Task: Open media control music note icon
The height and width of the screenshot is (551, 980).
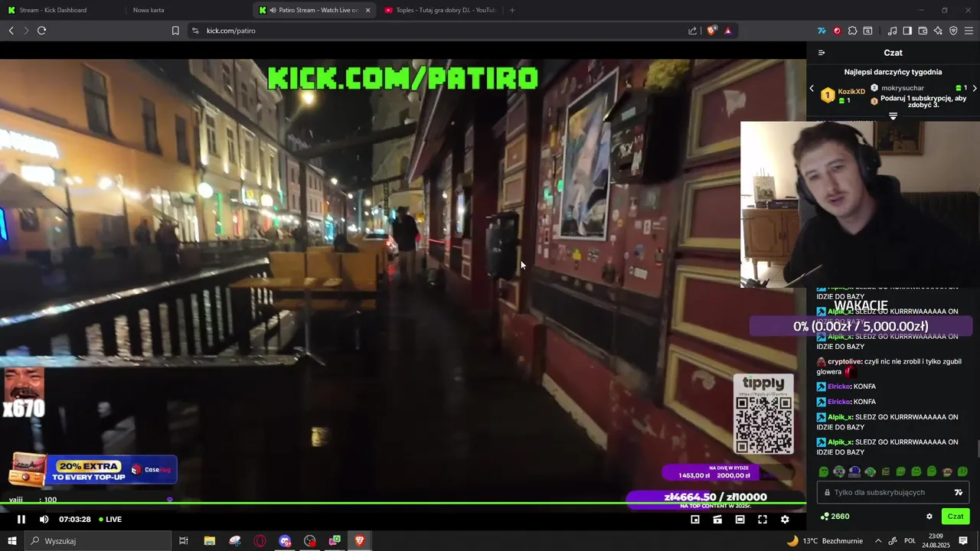Action: (892, 31)
